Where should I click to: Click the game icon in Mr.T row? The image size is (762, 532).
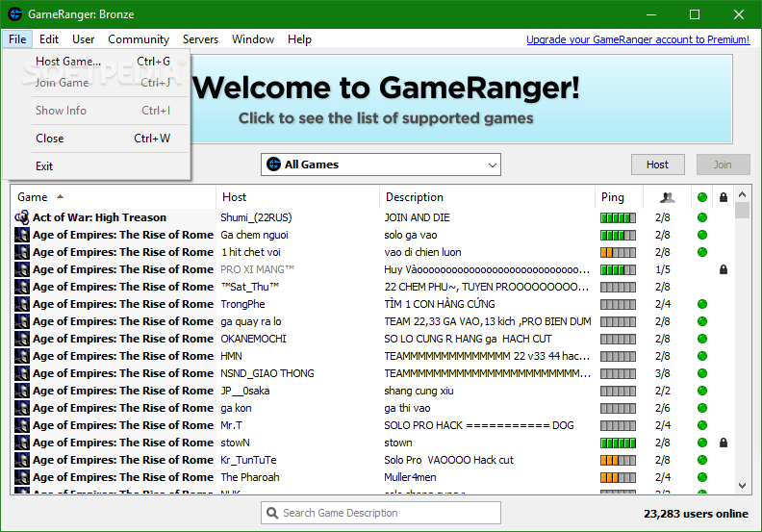pos(22,425)
